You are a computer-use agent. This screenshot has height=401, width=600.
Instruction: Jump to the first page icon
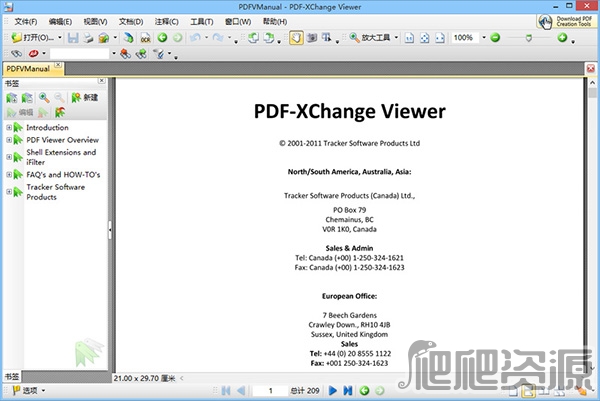coord(226,390)
